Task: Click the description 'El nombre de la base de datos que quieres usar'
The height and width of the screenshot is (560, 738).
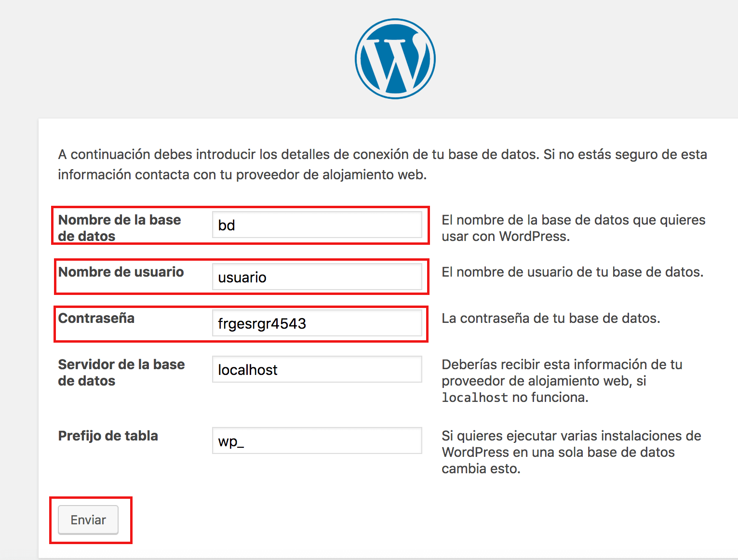Action: (x=573, y=227)
